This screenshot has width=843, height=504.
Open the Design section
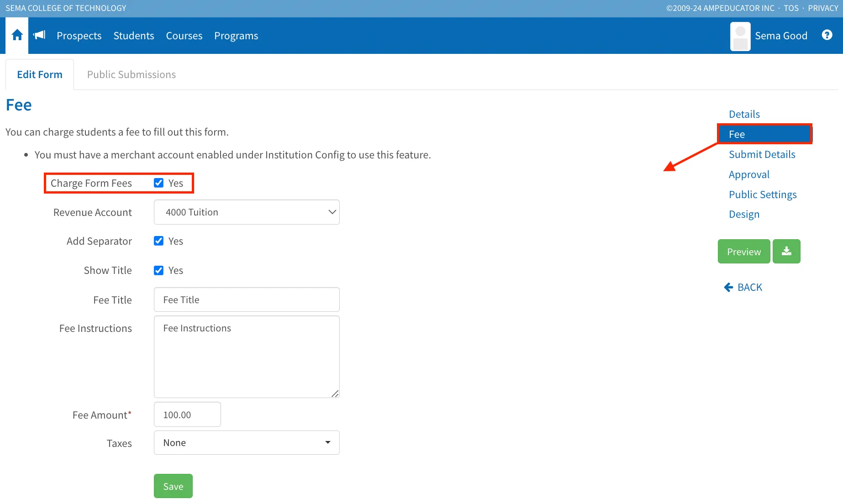coord(744,214)
